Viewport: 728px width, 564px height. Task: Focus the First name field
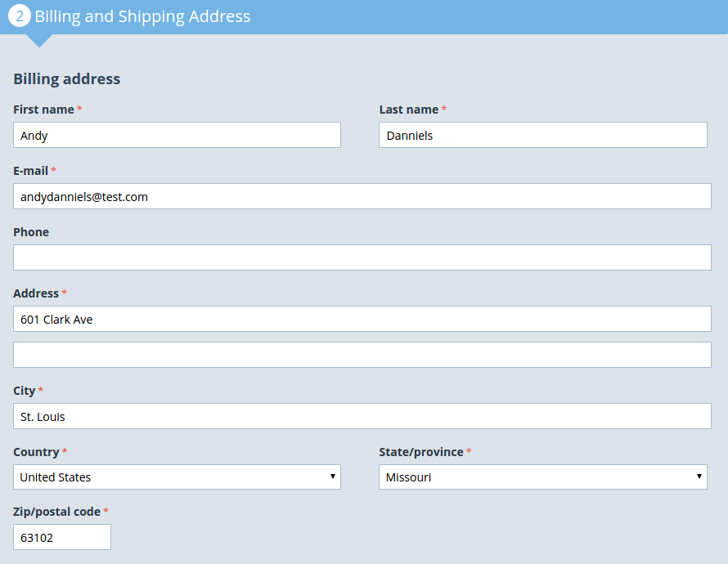point(177,135)
